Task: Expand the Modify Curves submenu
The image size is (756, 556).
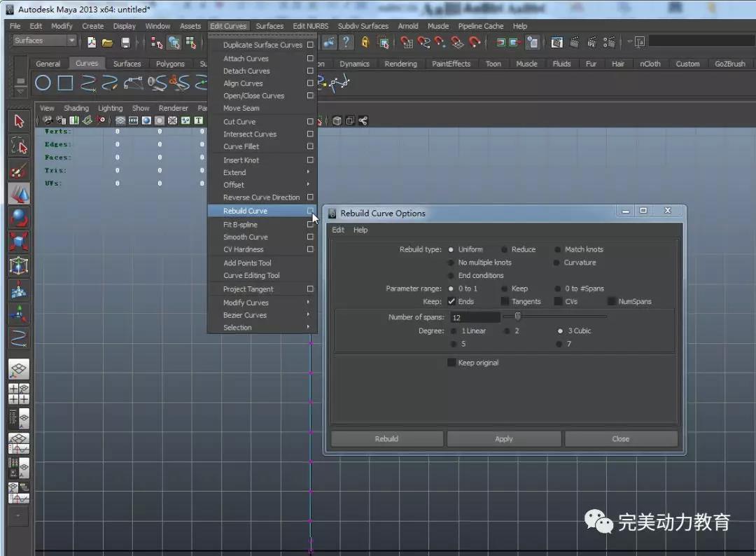Action: pos(262,303)
